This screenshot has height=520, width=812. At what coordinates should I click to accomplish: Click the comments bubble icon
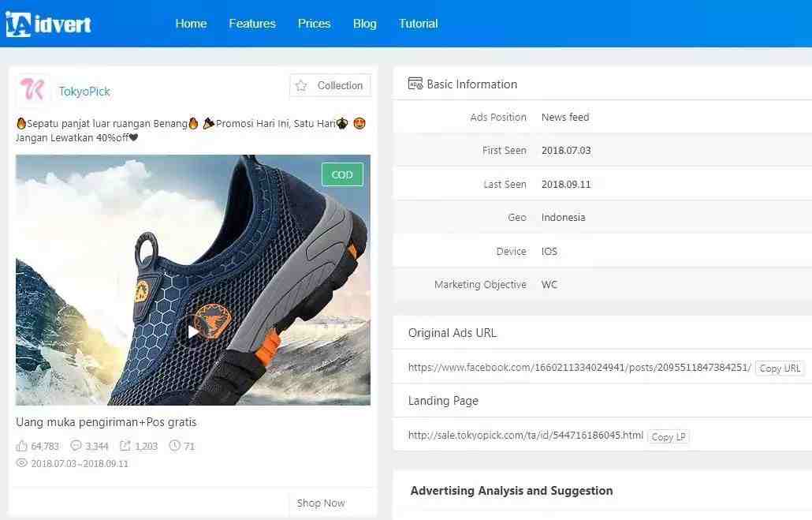tap(76, 446)
